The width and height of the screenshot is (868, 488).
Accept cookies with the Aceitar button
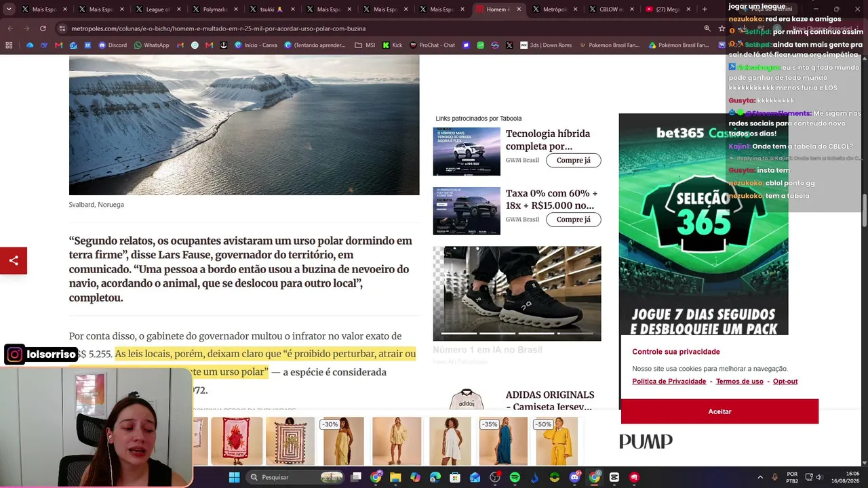point(719,411)
